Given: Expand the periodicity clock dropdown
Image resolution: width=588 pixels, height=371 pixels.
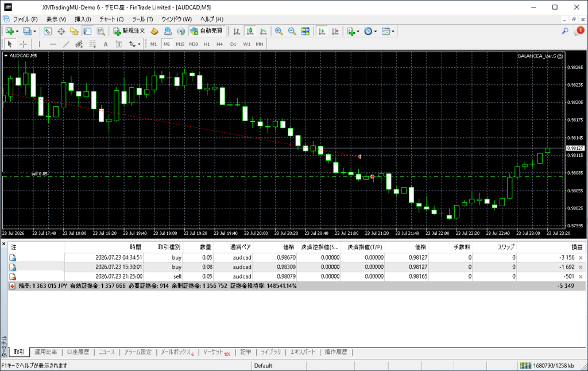Looking at the screenshot, I should tap(376, 32).
